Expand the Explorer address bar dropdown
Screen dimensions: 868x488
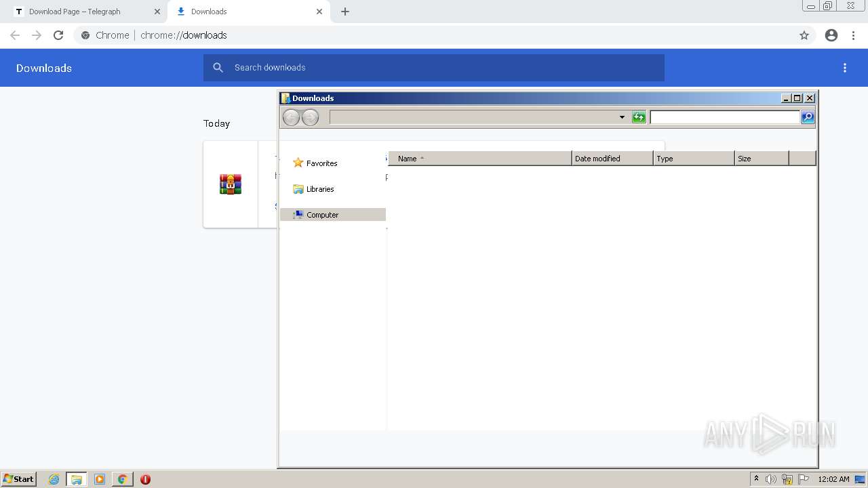(x=622, y=117)
